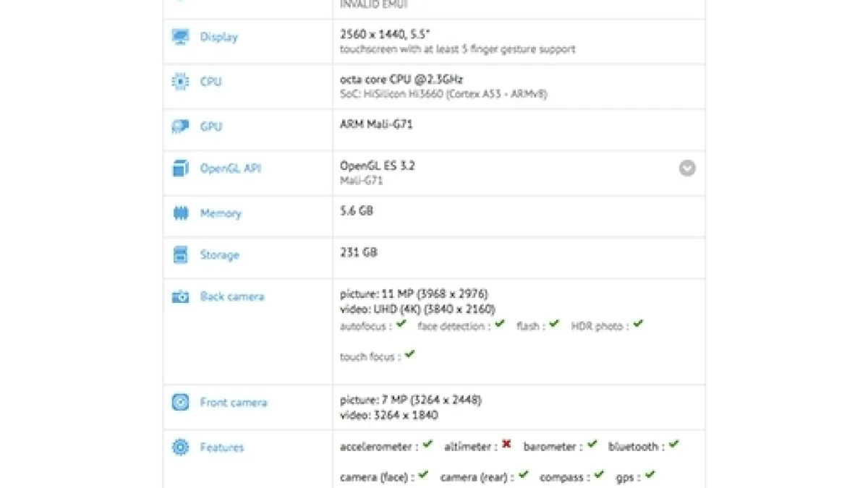Click the altimeter red cross mark
Viewport: 868px width, 488px height.
click(x=506, y=445)
